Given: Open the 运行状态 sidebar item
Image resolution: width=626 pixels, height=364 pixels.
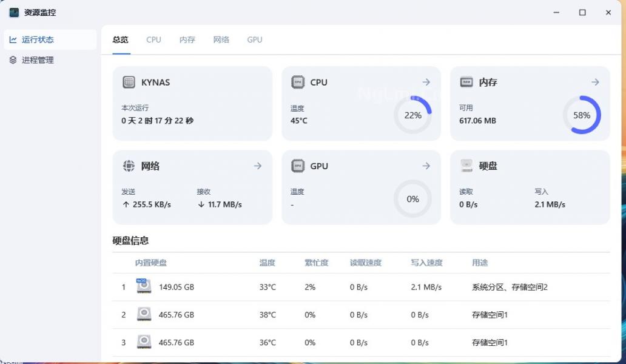Looking at the screenshot, I should click(x=50, y=39).
